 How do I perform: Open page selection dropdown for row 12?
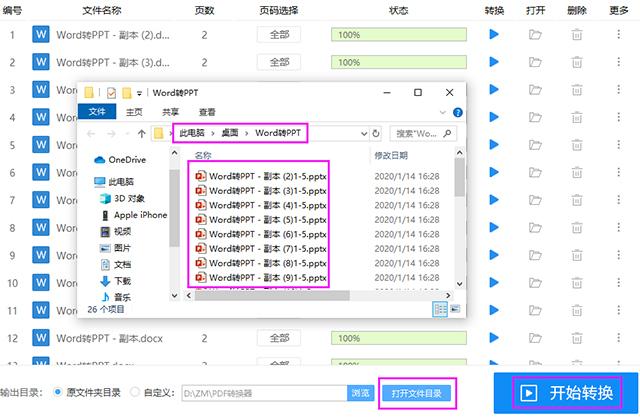click(x=279, y=338)
